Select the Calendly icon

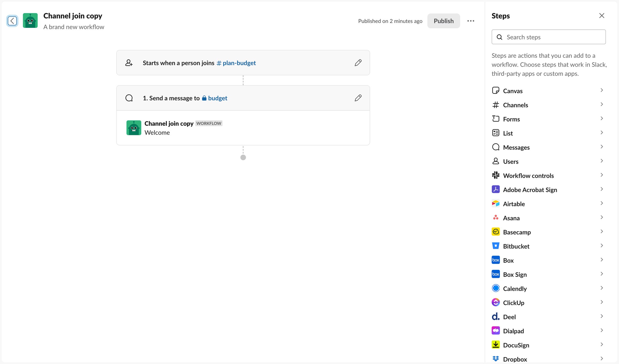point(496,288)
